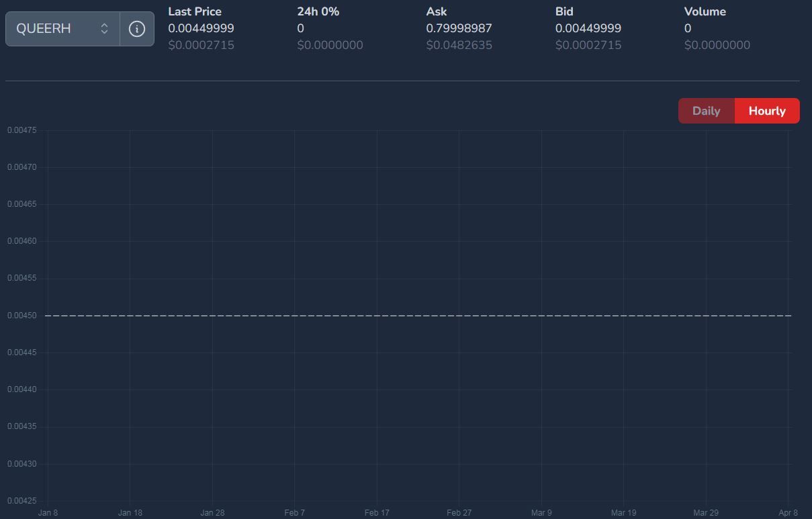The width and height of the screenshot is (812, 519).
Task: Click the 0.00445 y-axis label
Action: pyautogui.click(x=22, y=352)
